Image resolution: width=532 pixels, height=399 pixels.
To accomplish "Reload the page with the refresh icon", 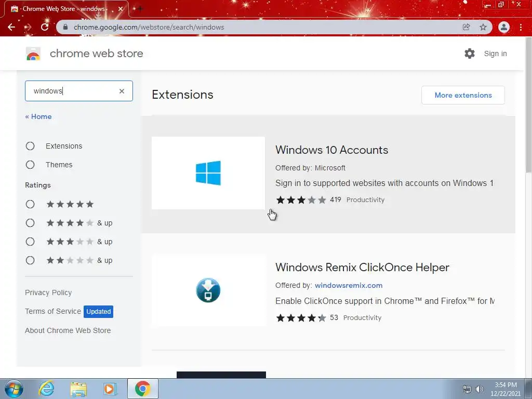I will pos(45,27).
